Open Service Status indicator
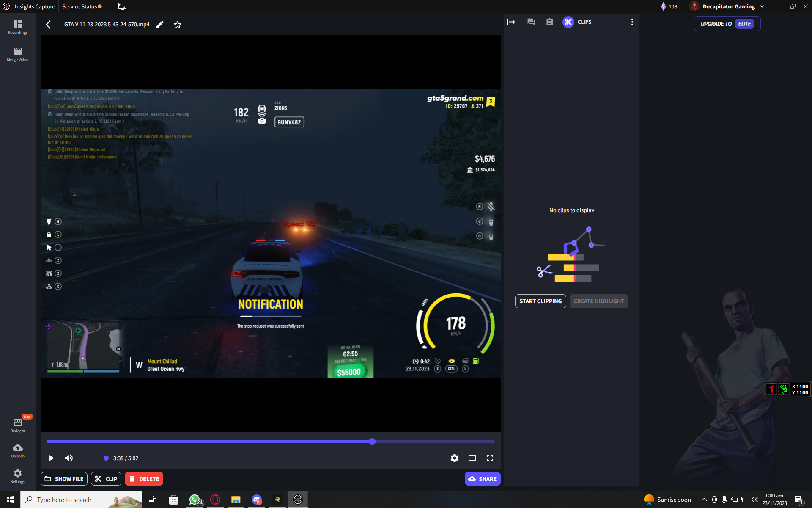 pyautogui.click(x=82, y=6)
